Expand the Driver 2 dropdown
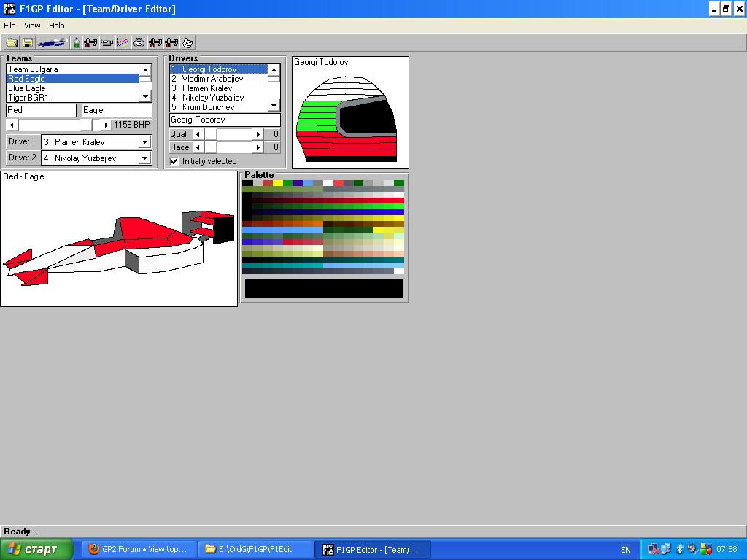 coord(144,158)
